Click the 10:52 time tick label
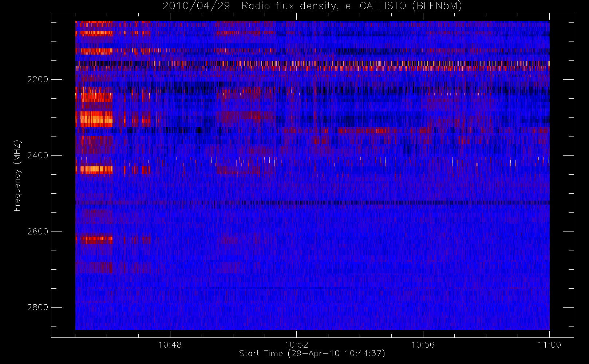 click(296, 345)
